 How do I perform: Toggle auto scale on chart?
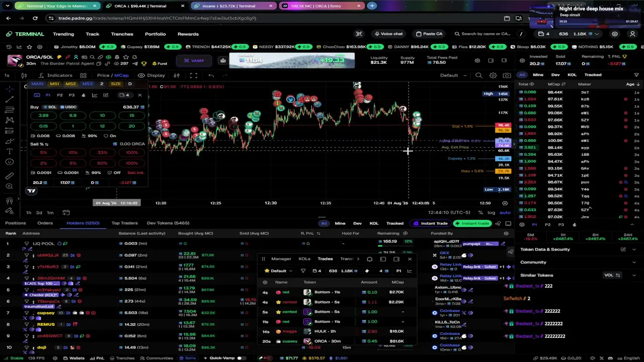pos(505,212)
